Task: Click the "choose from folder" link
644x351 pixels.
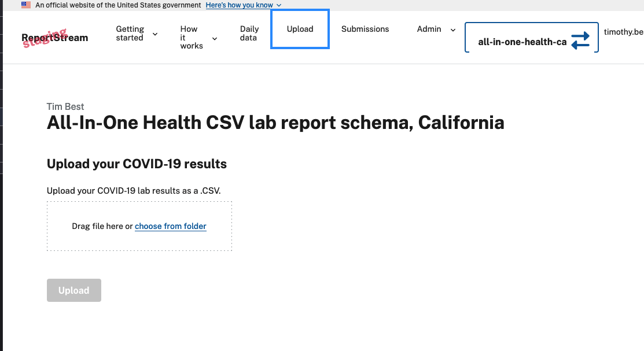Action: pyautogui.click(x=170, y=226)
